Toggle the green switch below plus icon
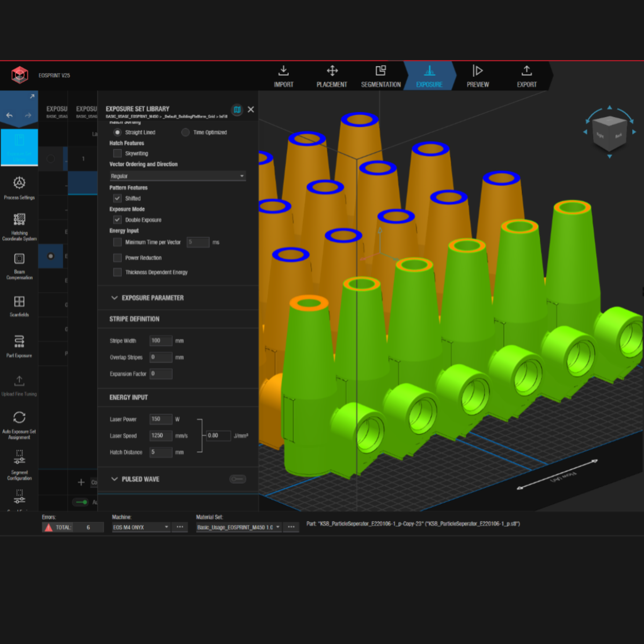Viewport: 644px width, 644px height. [x=82, y=502]
